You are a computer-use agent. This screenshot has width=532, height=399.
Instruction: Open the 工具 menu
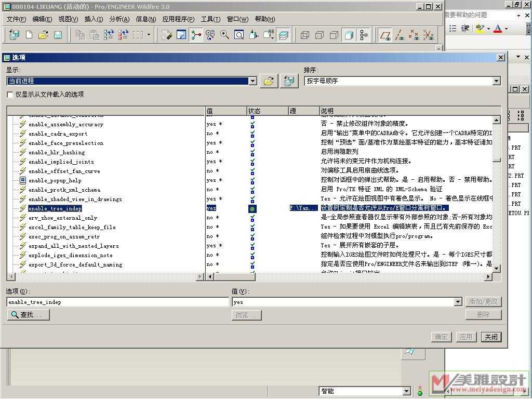[x=210, y=19]
